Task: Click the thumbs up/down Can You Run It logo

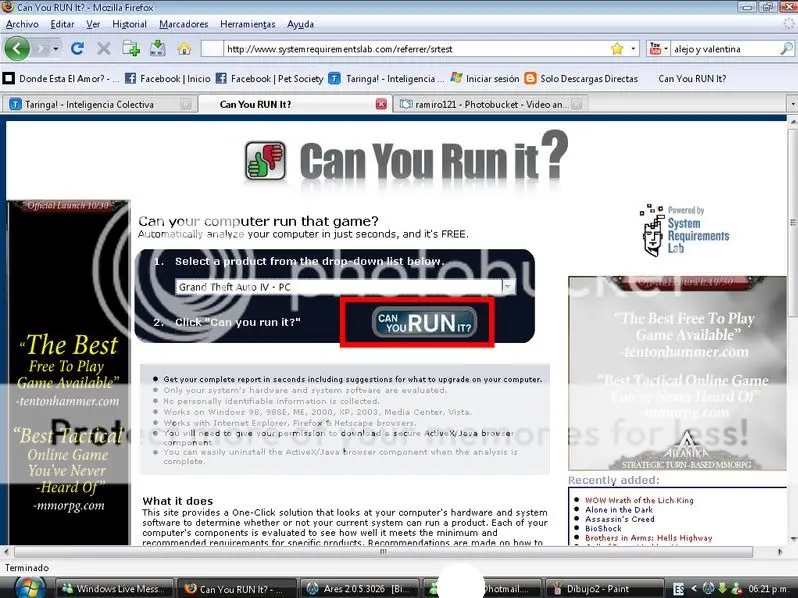Action: 265,161
